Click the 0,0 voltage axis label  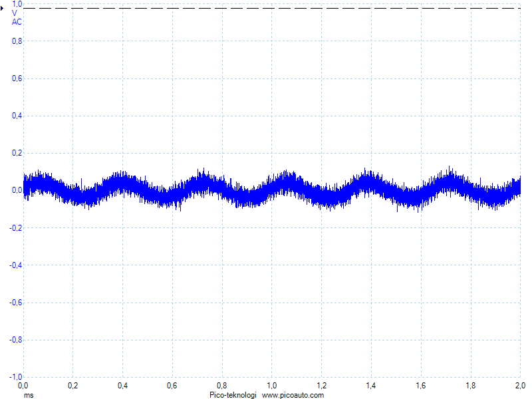tap(17, 191)
